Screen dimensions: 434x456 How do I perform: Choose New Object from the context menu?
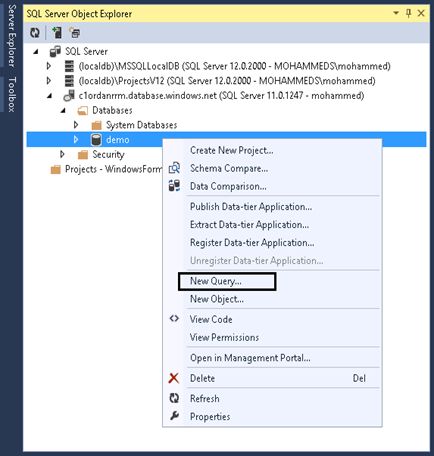(217, 299)
